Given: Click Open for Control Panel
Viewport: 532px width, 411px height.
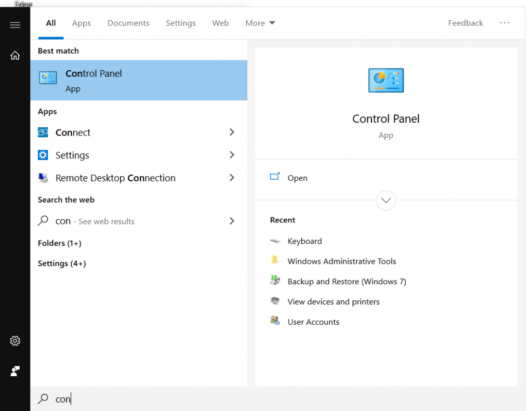Looking at the screenshot, I should (297, 178).
